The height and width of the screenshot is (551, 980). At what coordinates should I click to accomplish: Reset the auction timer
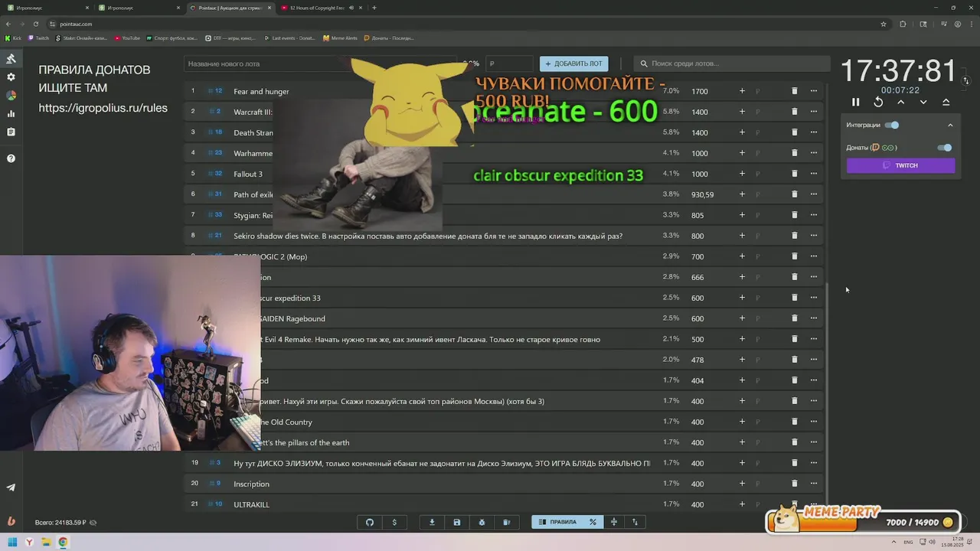(878, 102)
